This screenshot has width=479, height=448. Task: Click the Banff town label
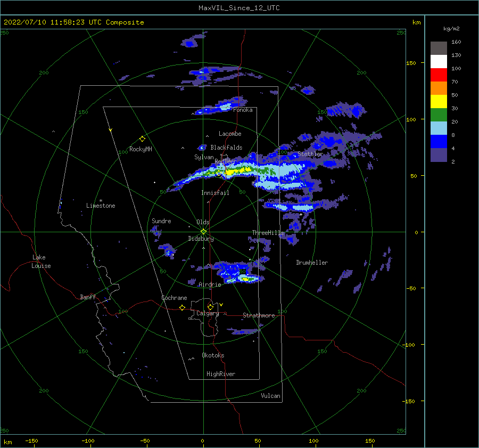point(88,297)
